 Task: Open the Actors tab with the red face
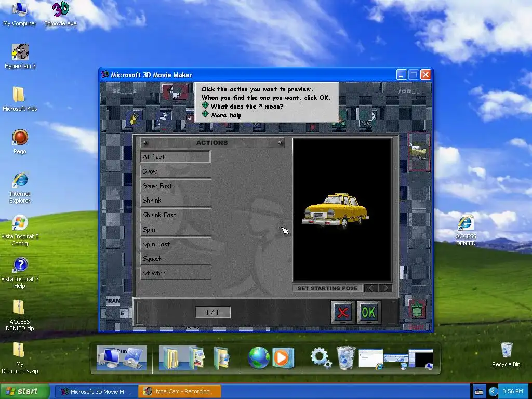(x=176, y=92)
